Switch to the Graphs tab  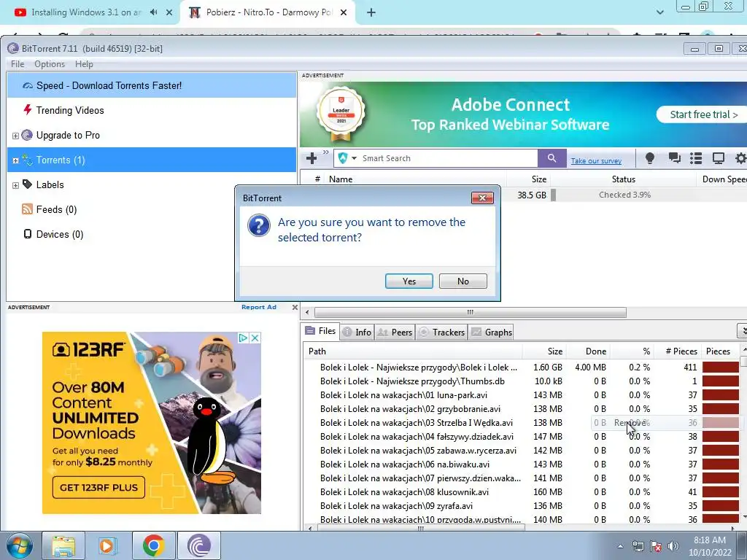(492, 332)
